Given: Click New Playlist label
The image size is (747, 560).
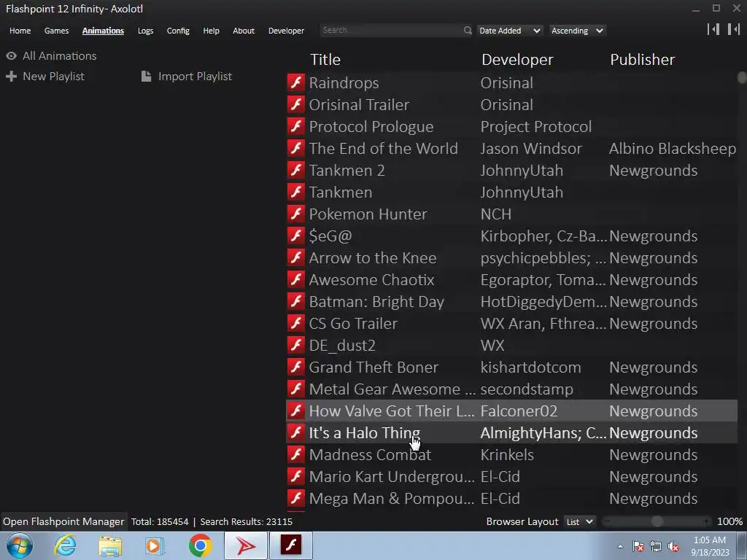Looking at the screenshot, I should [53, 76].
